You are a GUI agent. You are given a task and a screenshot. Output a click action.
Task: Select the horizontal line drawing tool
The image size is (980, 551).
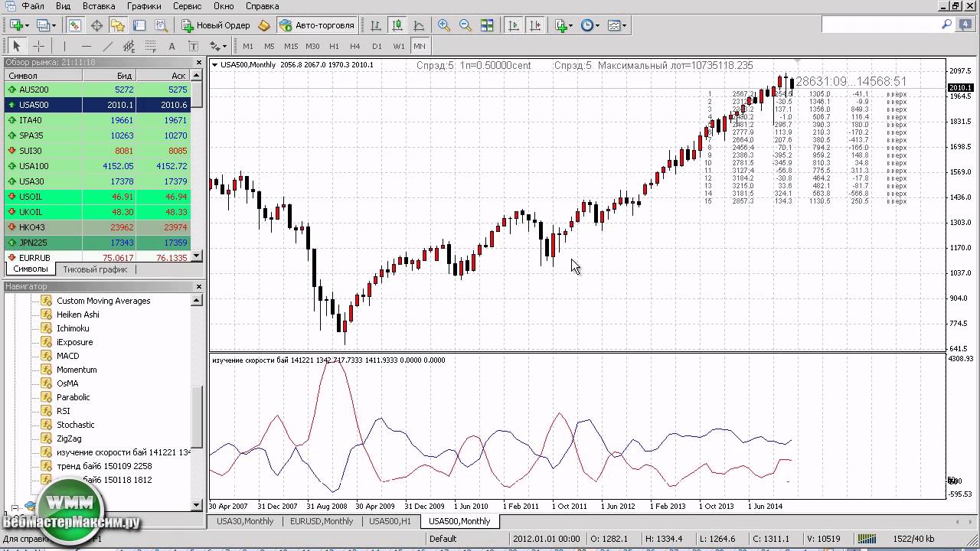87,46
